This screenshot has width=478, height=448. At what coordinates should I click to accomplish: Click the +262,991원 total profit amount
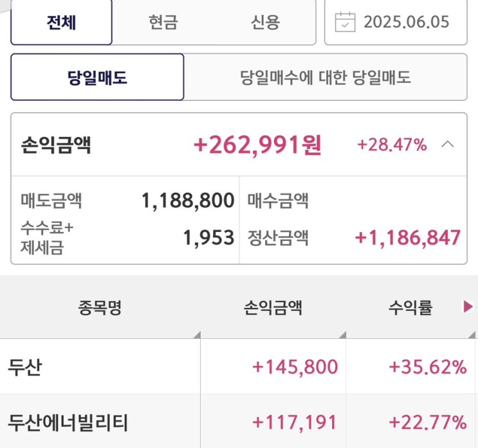(257, 145)
